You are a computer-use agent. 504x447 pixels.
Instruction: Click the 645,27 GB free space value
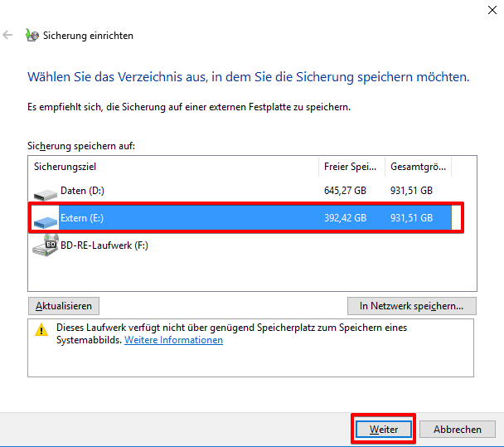pos(345,191)
